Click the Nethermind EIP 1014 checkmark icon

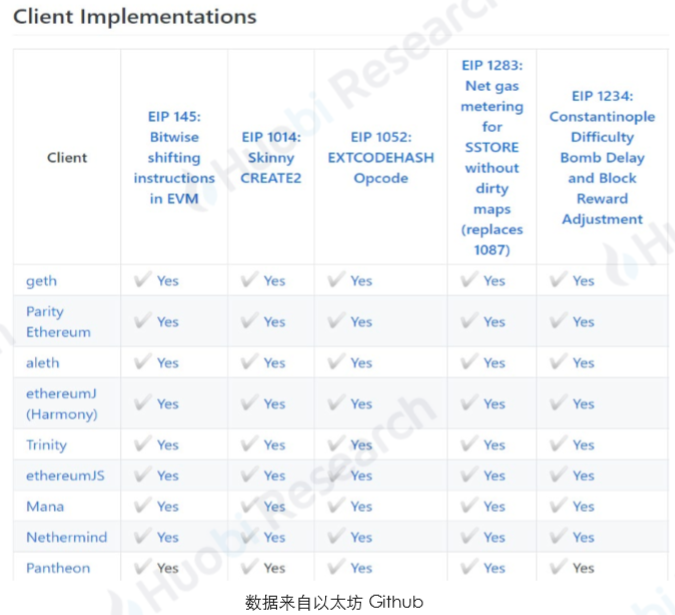[249, 536]
